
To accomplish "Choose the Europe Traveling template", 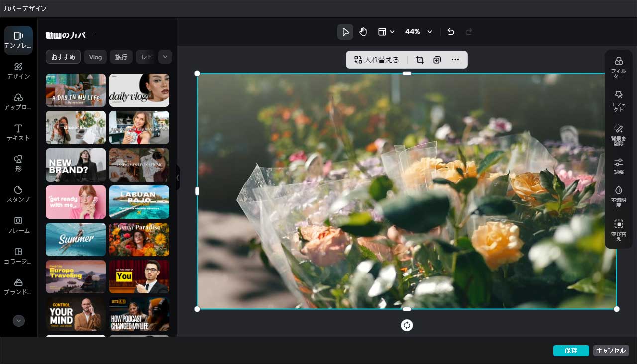I will click(x=76, y=276).
